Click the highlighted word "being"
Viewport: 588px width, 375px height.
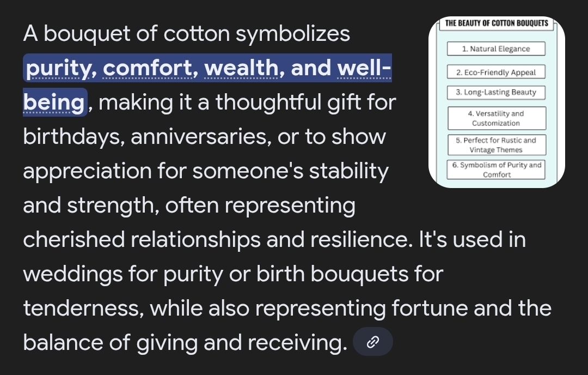54,102
